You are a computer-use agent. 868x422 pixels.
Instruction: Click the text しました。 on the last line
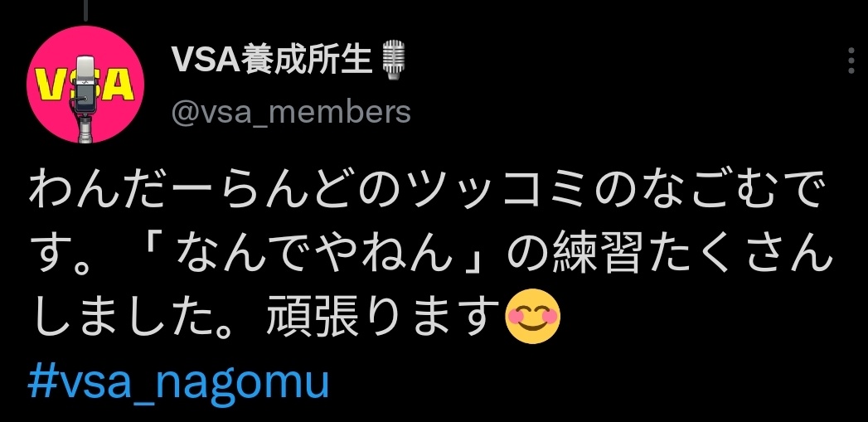[x=145, y=318]
